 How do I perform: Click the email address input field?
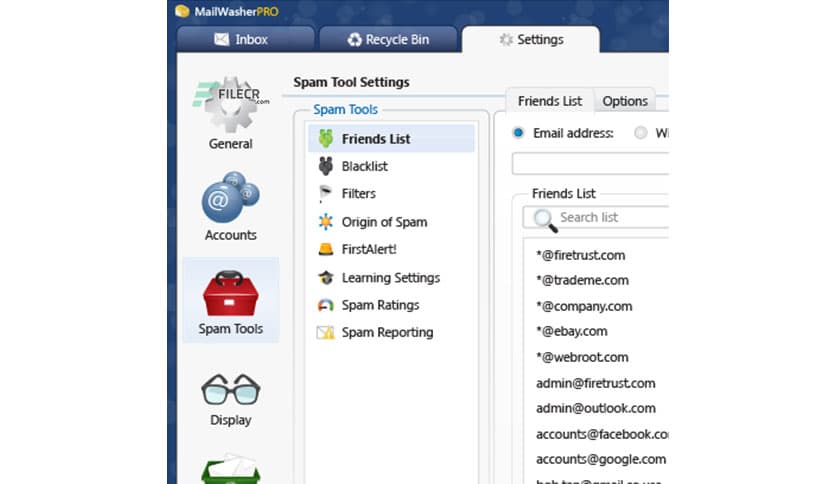590,164
